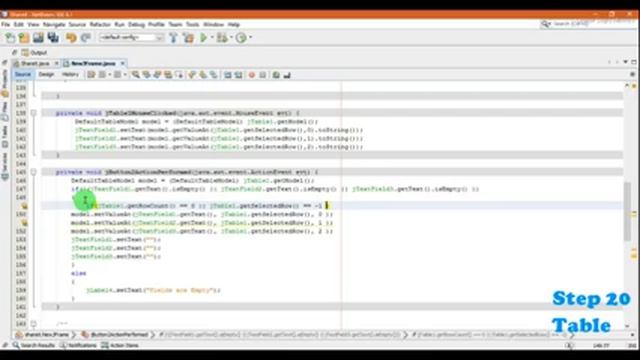The image size is (640, 360).
Task: Open the Navigate menu
Action: [54, 24]
